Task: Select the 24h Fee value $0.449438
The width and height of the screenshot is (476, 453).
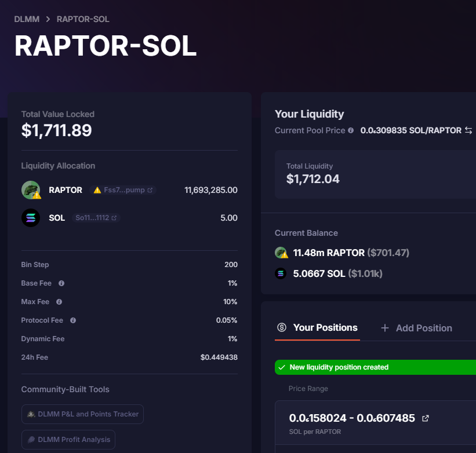Action: click(219, 357)
